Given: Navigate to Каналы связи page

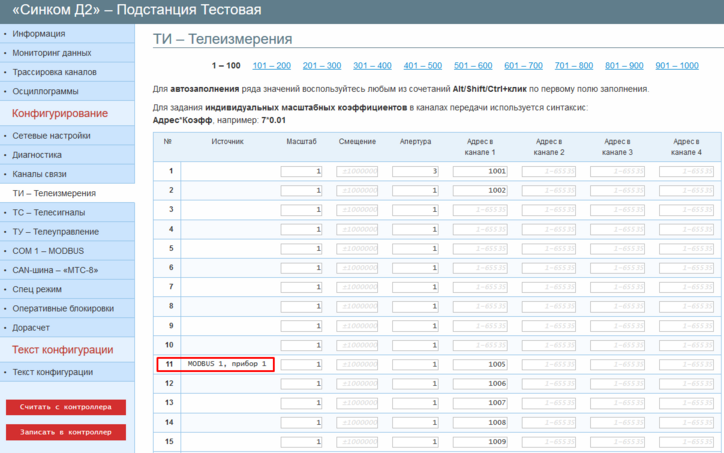Looking at the screenshot, I should [x=41, y=174].
